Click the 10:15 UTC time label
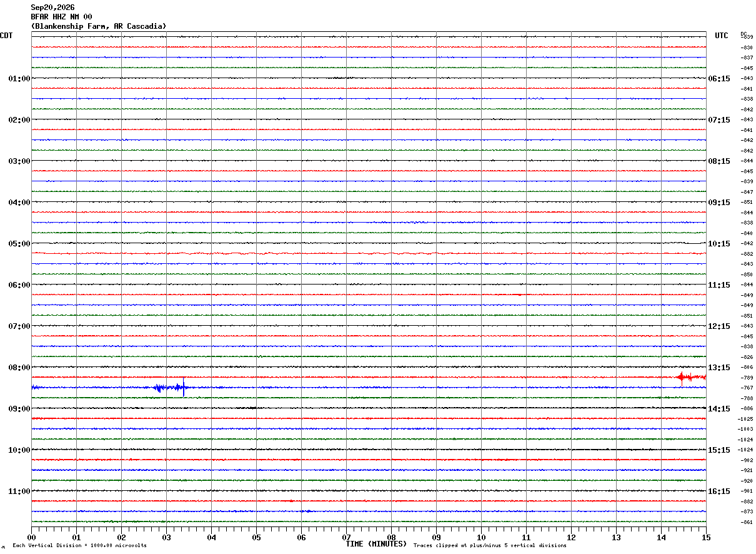Image resolution: width=756 pixels, height=554 pixels. coord(719,244)
